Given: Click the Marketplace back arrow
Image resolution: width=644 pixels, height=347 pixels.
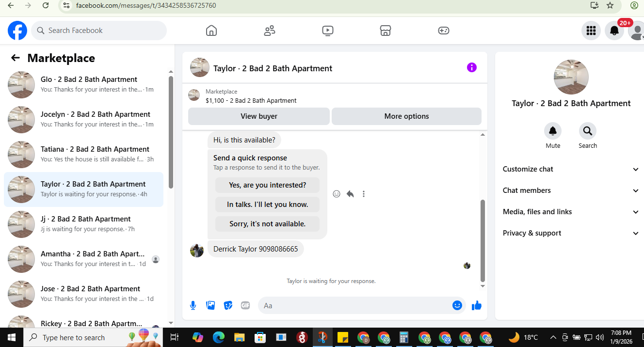Looking at the screenshot, I should tap(16, 58).
